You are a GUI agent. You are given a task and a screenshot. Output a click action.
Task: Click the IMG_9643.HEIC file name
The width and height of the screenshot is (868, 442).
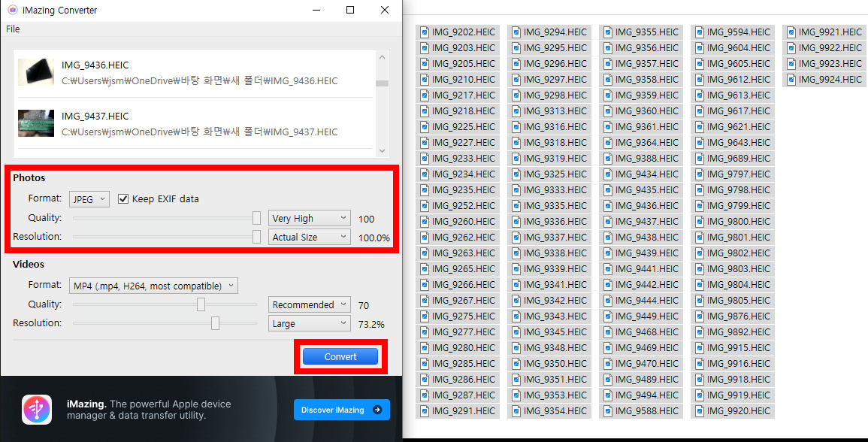739,143
